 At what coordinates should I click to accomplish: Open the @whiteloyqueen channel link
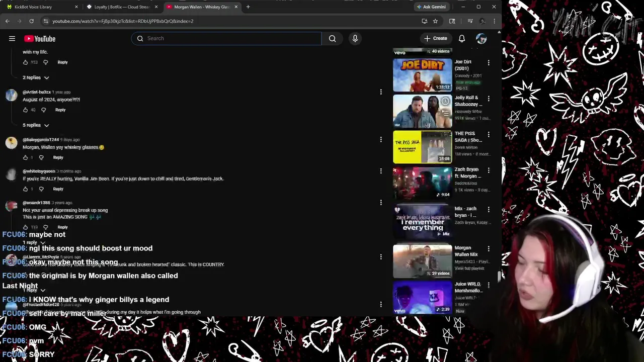pos(39,171)
